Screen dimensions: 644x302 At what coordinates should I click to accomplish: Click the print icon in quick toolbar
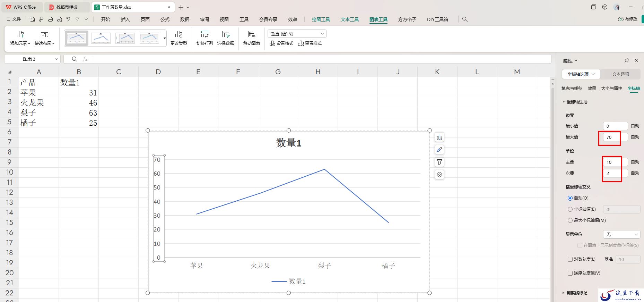point(50,19)
